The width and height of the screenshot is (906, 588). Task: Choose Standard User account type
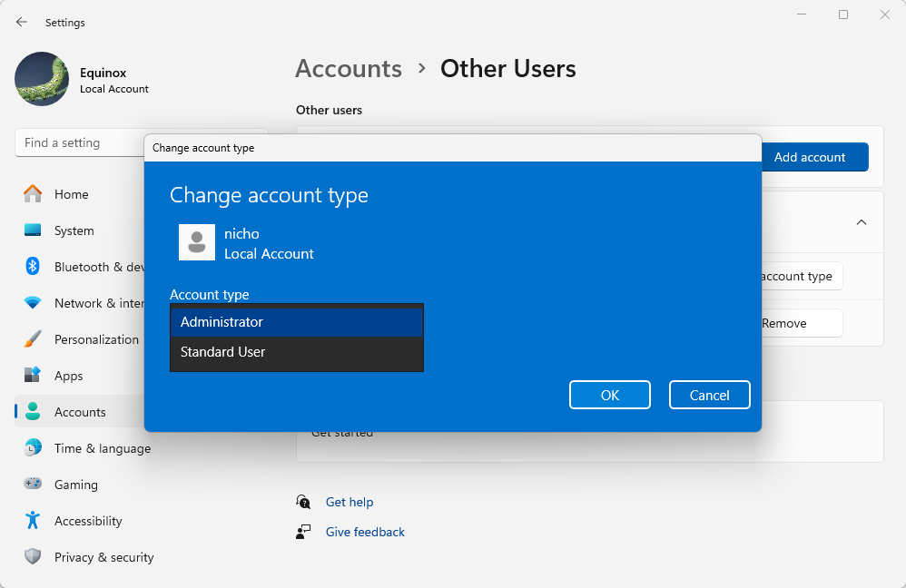(297, 352)
